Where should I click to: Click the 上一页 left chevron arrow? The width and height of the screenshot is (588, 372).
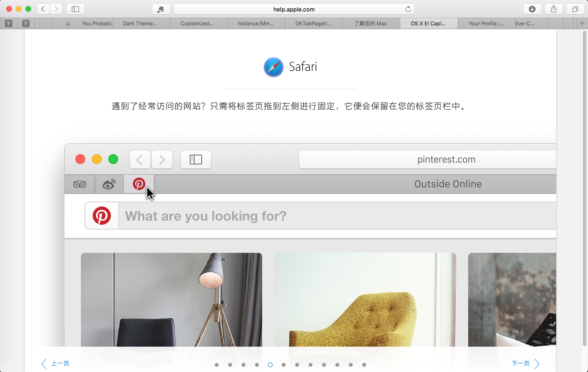(44, 364)
